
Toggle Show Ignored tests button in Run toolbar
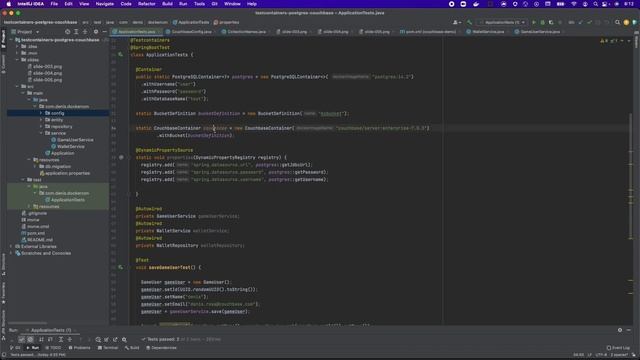(x=30, y=339)
